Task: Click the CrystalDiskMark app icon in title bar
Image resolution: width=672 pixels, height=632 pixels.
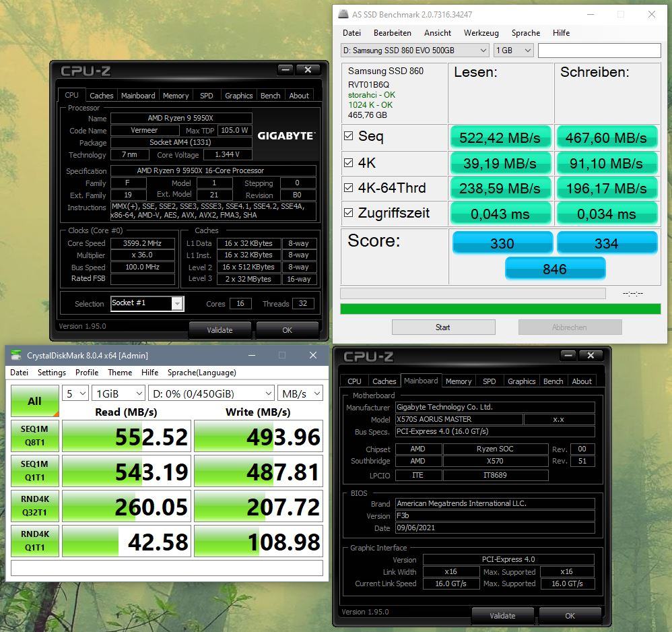Action: coord(16,355)
